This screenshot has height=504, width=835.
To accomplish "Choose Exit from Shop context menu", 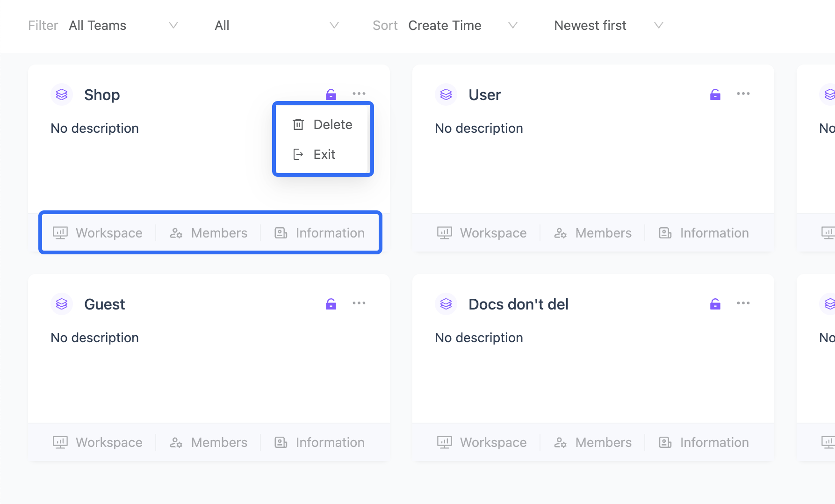I will (x=323, y=154).
